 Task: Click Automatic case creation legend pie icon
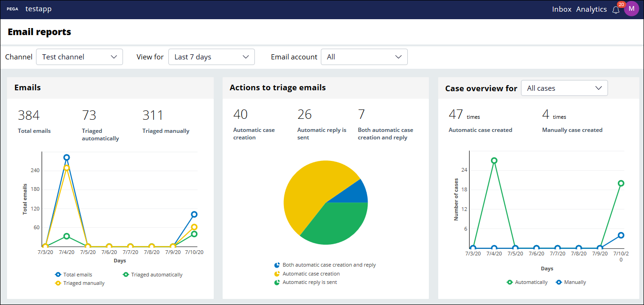tap(277, 274)
